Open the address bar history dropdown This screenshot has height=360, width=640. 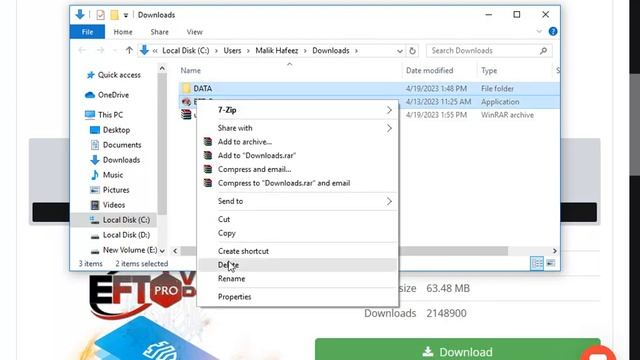[x=400, y=51]
